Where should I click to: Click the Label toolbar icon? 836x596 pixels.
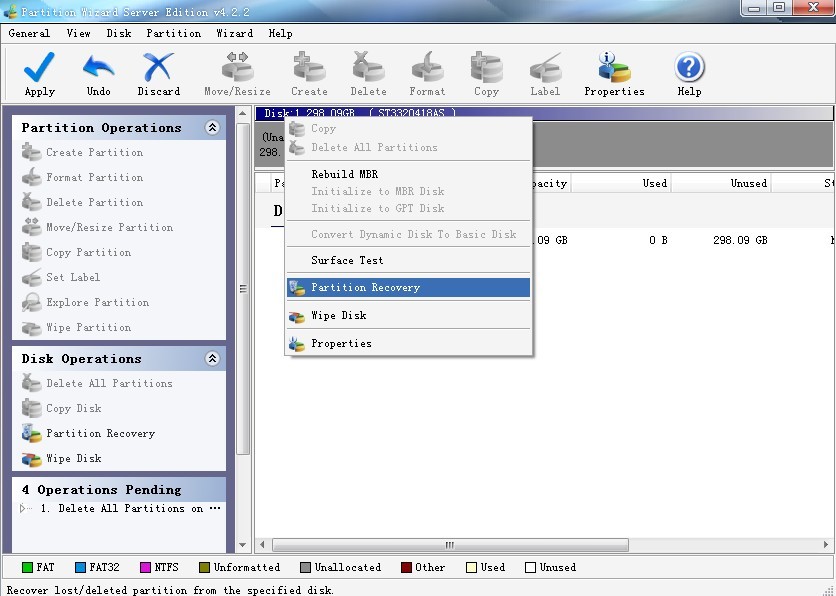(545, 67)
